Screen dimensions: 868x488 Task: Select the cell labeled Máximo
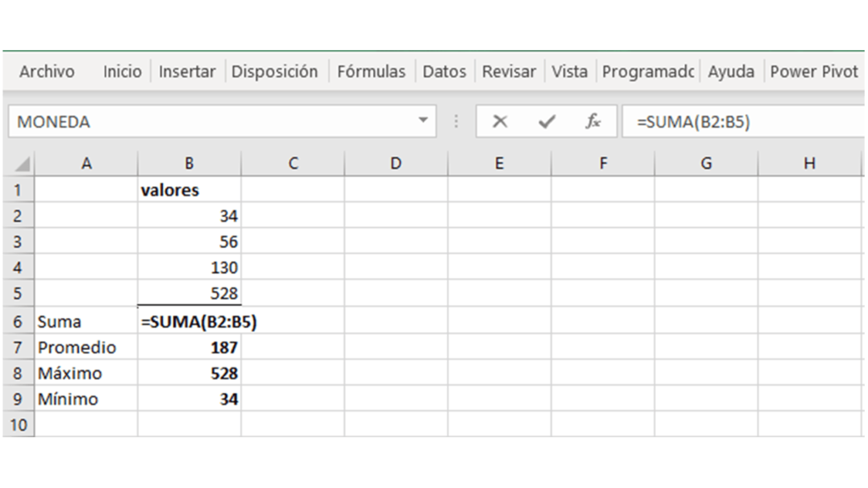click(x=86, y=374)
